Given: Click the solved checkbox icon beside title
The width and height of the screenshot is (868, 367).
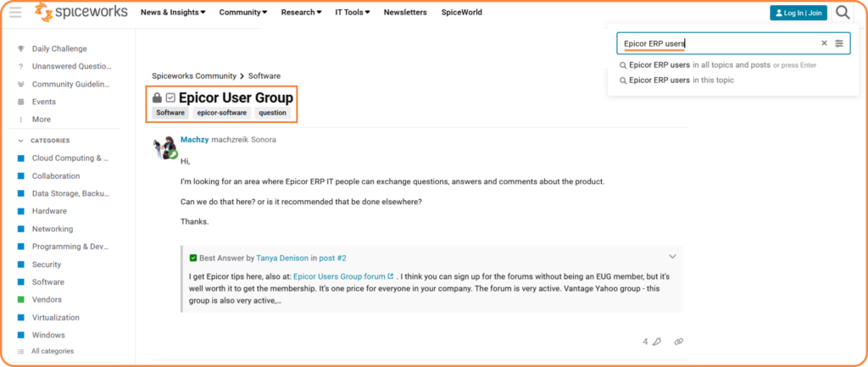Looking at the screenshot, I should click(x=170, y=98).
